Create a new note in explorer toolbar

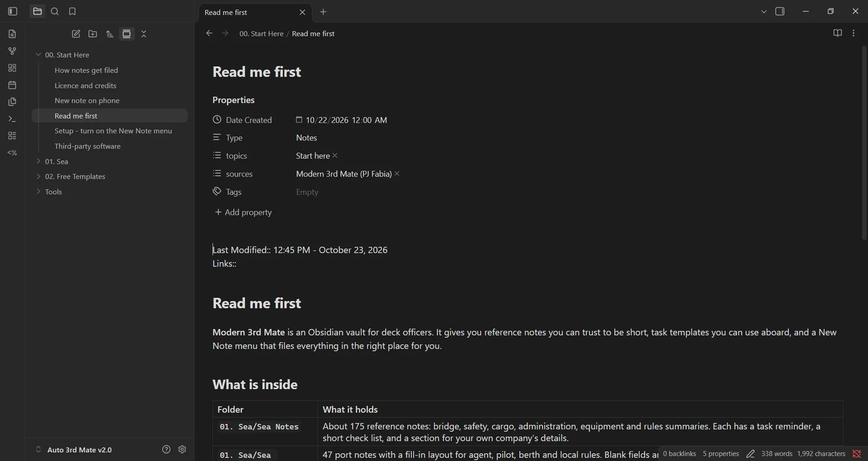coord(76,34)
